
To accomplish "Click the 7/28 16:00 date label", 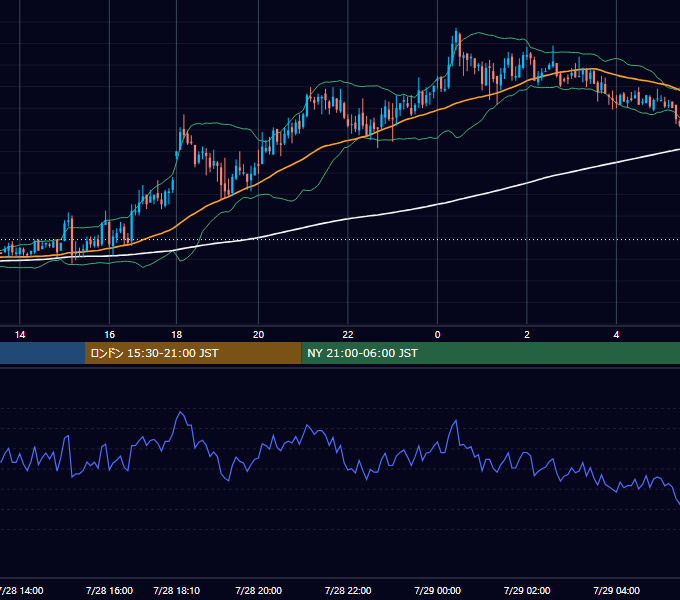I will (109, 590).
